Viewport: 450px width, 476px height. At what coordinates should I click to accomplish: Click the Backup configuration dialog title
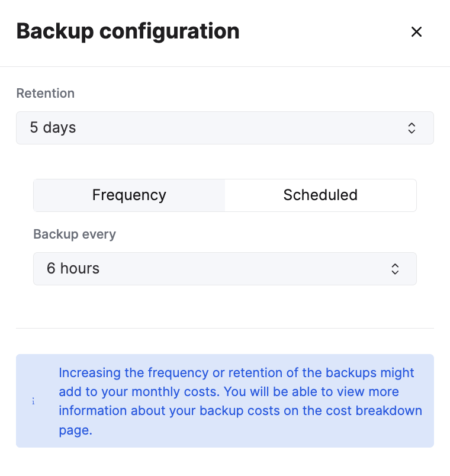[x=128, y=31]
